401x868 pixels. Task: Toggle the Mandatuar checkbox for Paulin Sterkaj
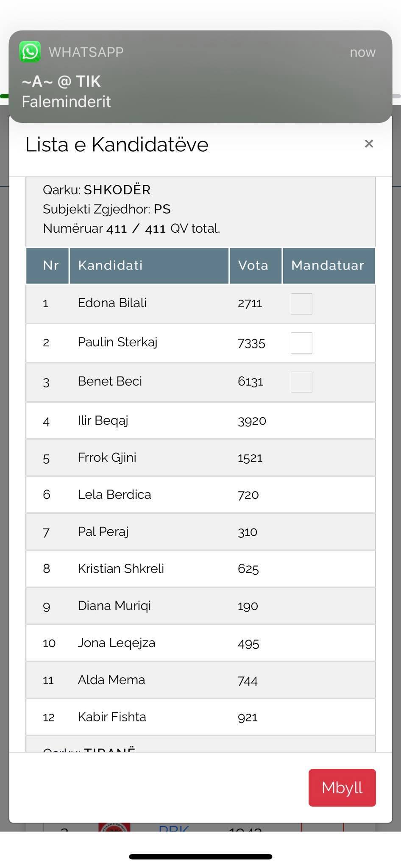coord(301,343)
